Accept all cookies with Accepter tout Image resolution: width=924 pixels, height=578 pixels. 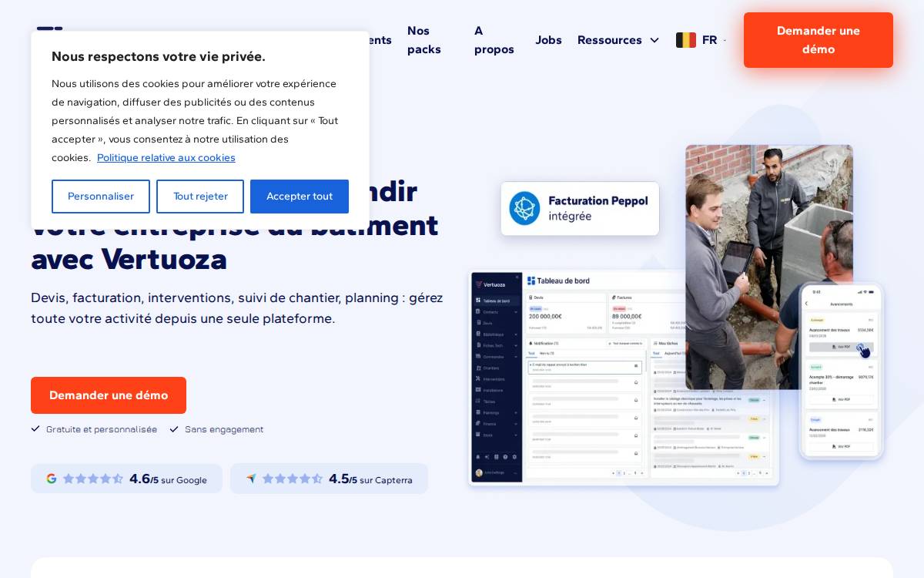pos(300,197)
